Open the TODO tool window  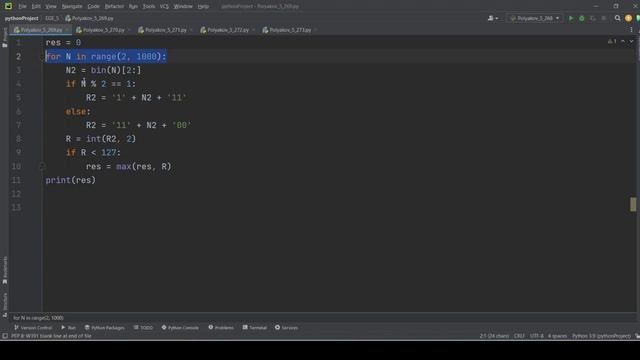(x=143, y=327)
